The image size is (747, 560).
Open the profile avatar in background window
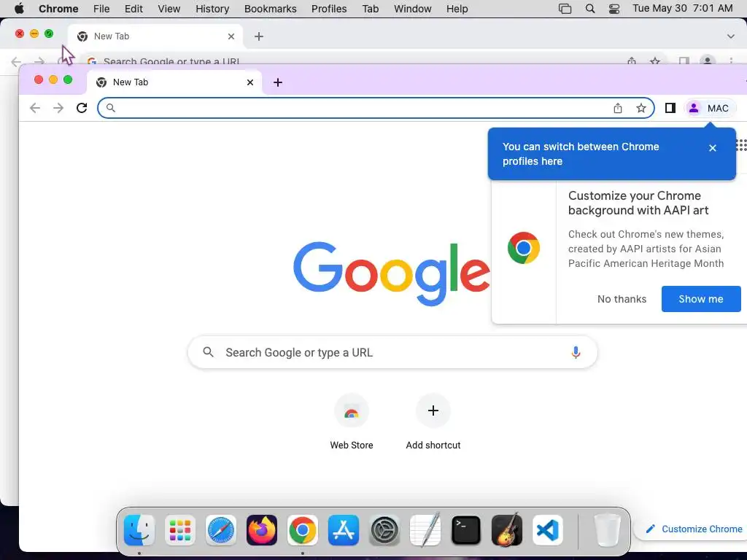tap(708, 61)
